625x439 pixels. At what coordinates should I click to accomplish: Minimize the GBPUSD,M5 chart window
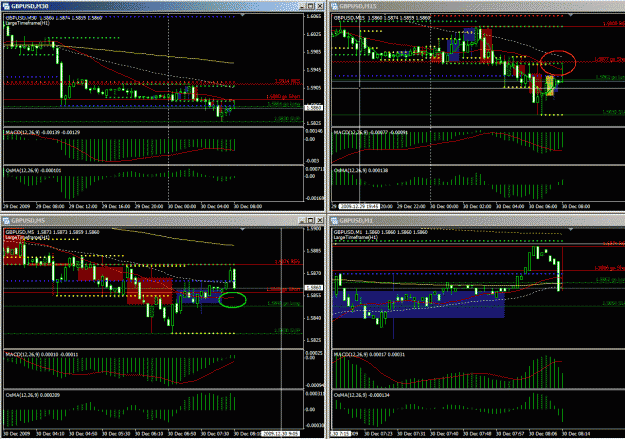[303, 220]
